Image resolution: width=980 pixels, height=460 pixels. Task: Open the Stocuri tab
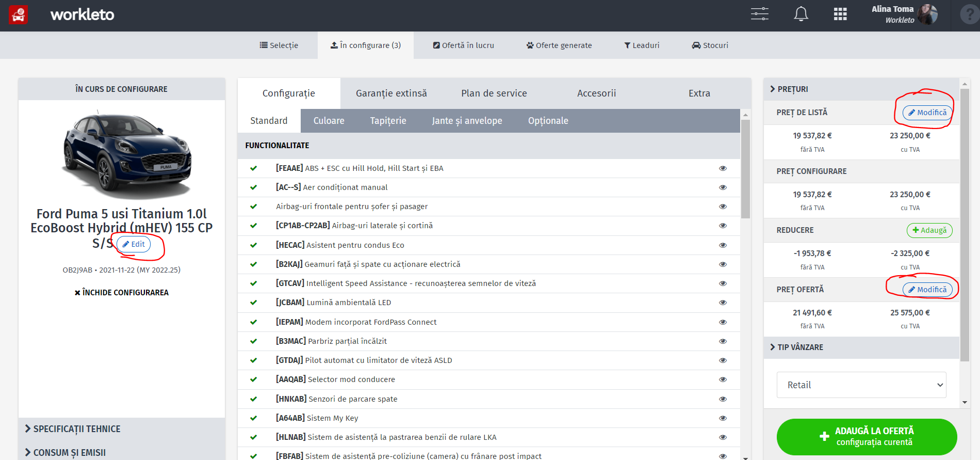pyautogui.click(x=710, y=45)
